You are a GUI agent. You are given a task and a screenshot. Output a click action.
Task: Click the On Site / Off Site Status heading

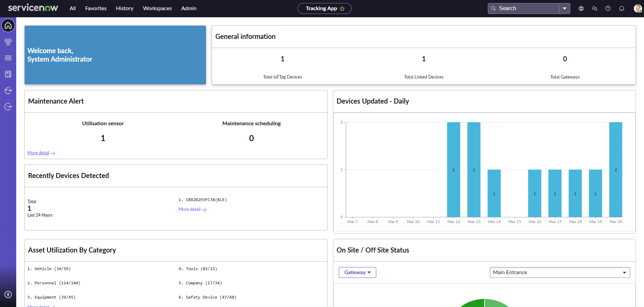pos(373,250)
